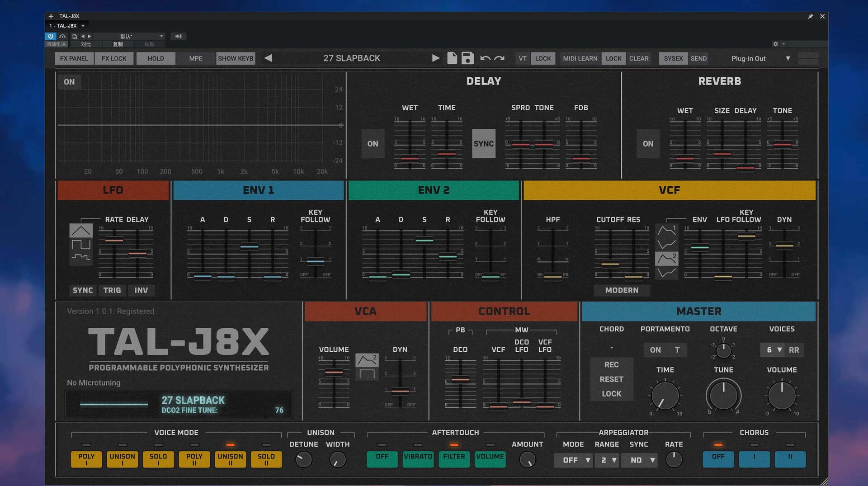Screen dimensions: 868x486
Task: Click the save preset floppy disk icon
Action: pyautogui.click(x=467, y=58)
